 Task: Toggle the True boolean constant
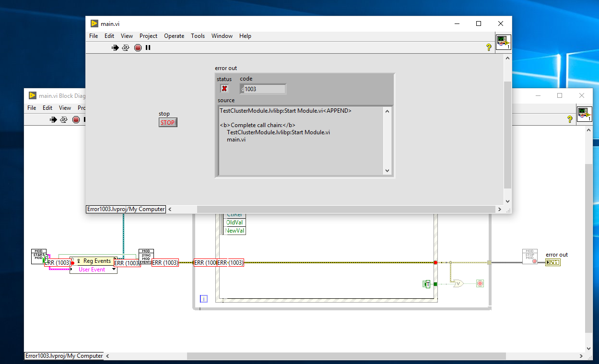coord(428,284)
